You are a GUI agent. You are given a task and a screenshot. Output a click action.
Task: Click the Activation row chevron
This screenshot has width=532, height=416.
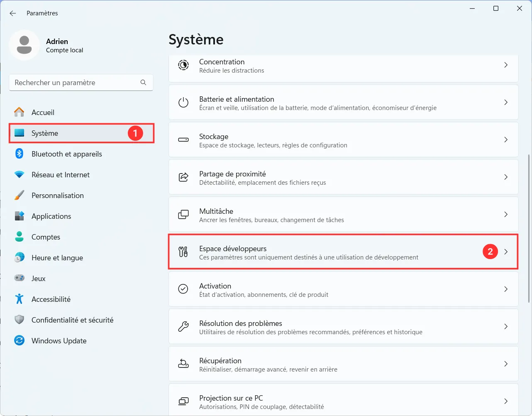(506, 289)
